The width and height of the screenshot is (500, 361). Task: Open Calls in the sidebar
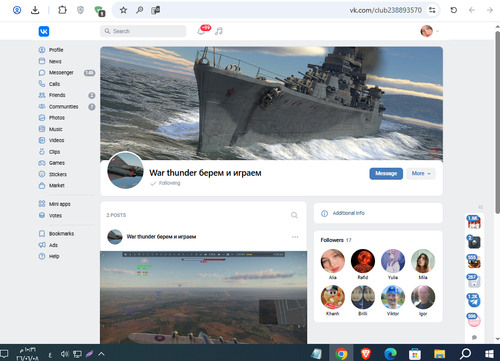pyautogui.click(x=54, y=84)
